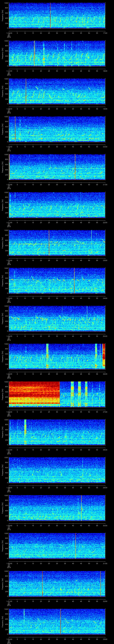114x644 pixels.
Task: Click the 22:00 end time label
Action: coord(105,223)
